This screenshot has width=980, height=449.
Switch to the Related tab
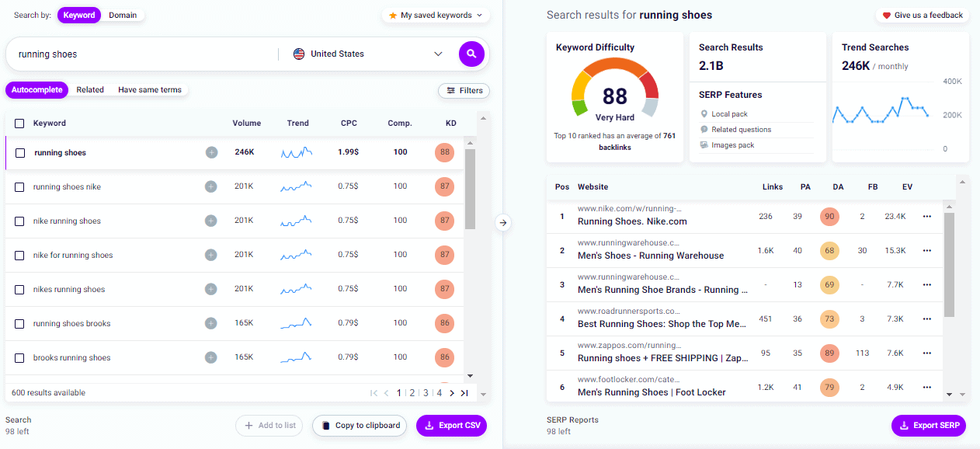pyautogui.click(x=89, y=89)
